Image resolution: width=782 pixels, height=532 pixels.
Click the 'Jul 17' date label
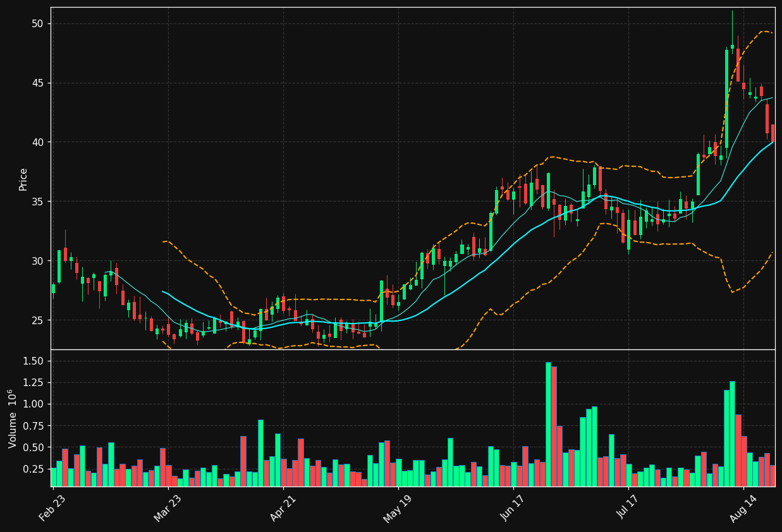pos(628,507)
